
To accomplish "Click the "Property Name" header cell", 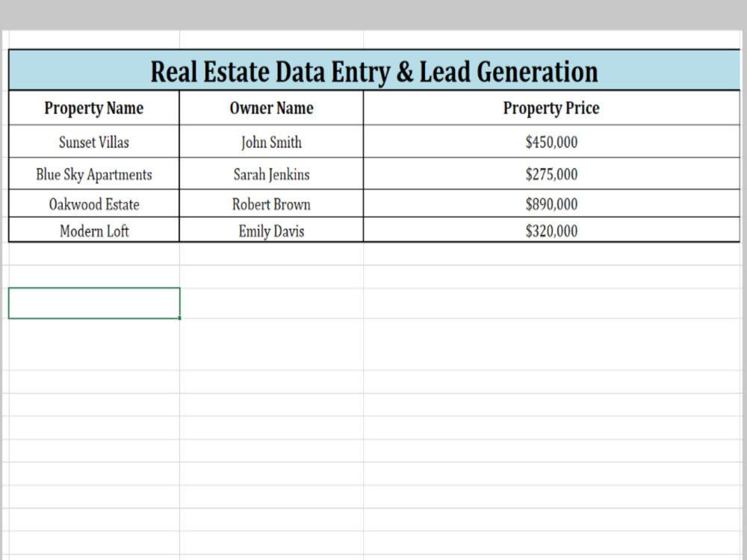I will [94, 108].
